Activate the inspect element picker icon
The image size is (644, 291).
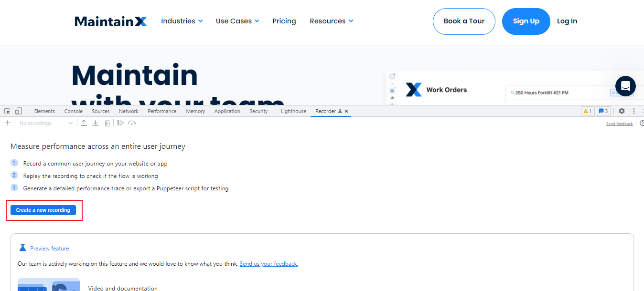point(7,111)
